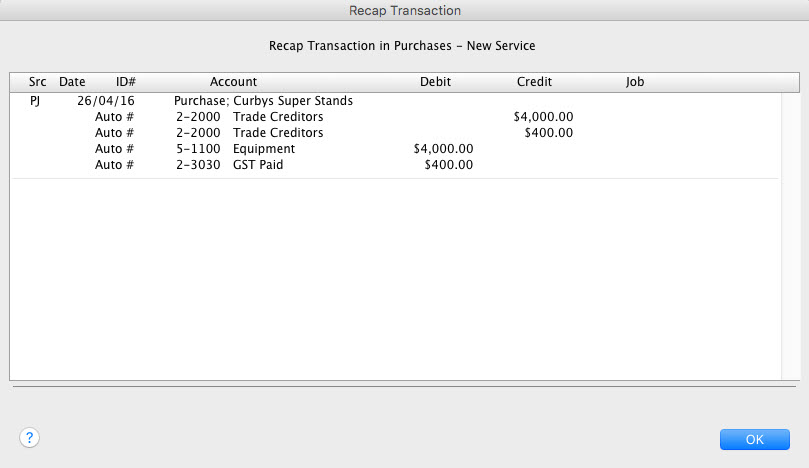Select the 5-1100 Equipment row

[395, 149]
